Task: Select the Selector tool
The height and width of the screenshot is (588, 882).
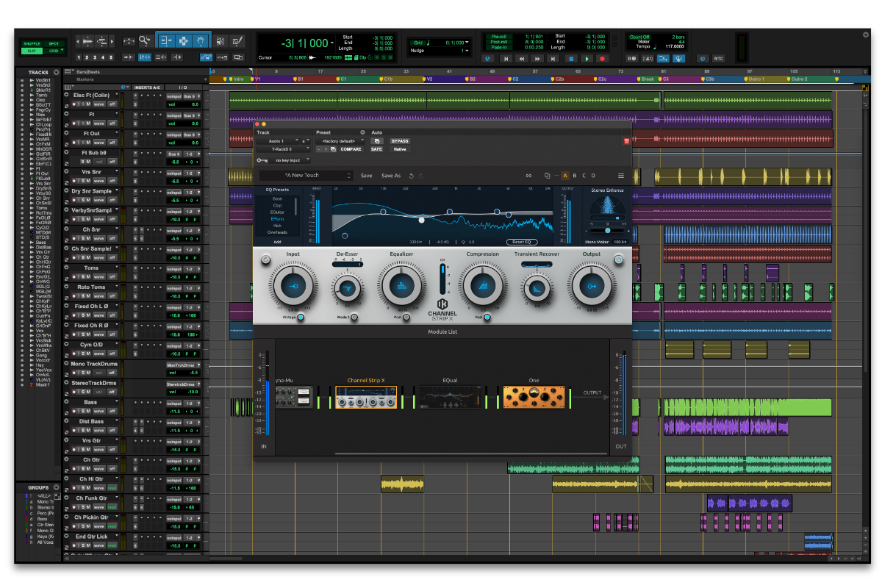Action: [183, 41]
